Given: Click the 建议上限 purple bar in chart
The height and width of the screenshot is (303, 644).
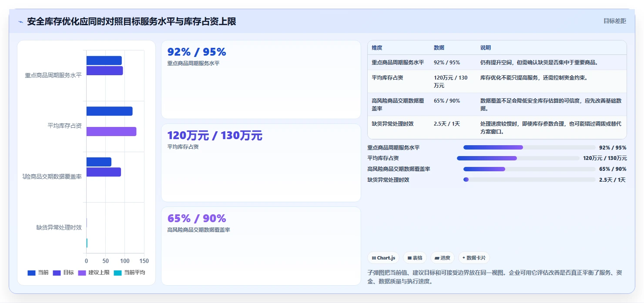Looking at the screenshot, I should click(x=111, y=131).
